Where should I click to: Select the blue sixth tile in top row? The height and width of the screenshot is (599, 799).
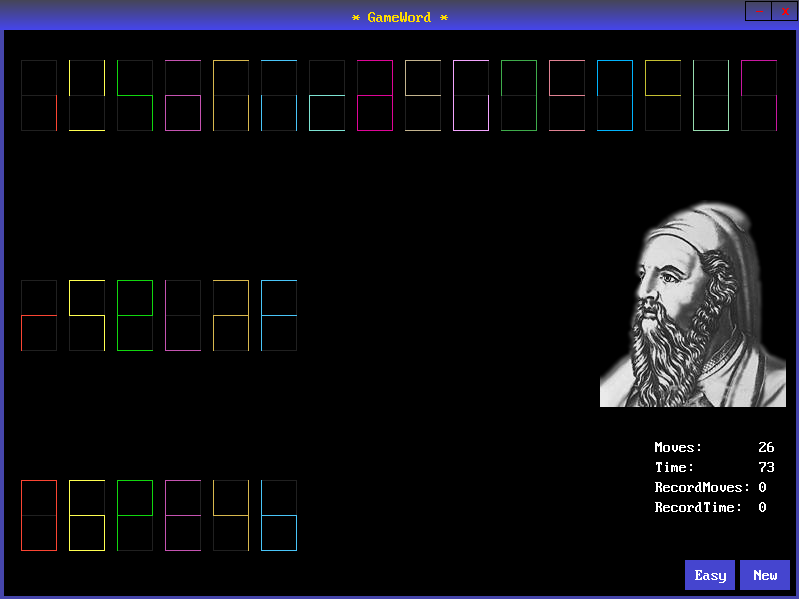point(279,95)
